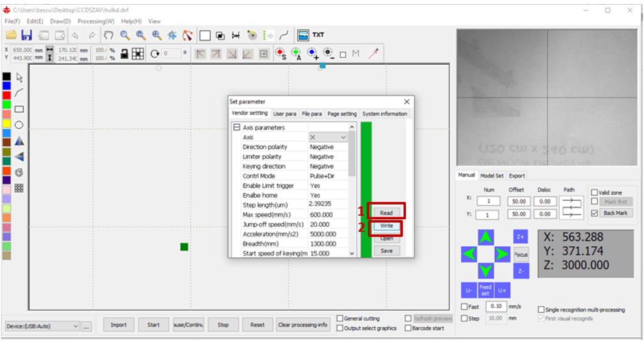The width and height of the screenshot is (644, 342).
Task: Open the Export tab
Action: point(517,176)
